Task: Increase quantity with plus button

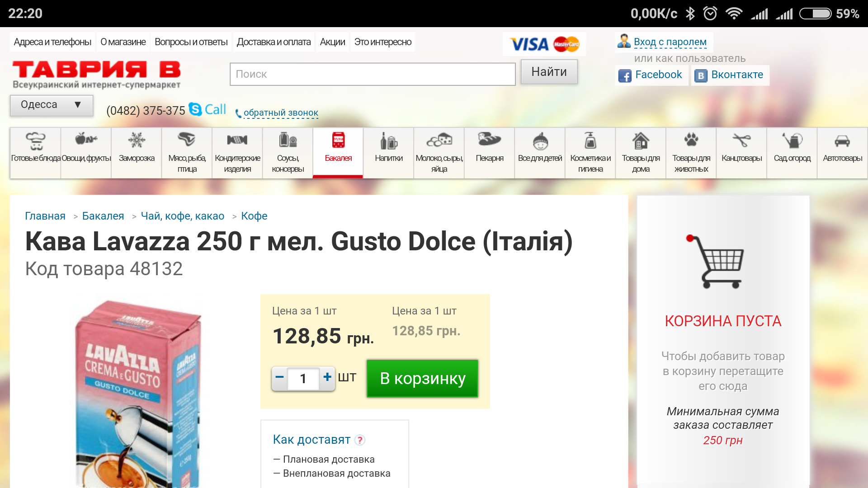Action: pos(327,377)
